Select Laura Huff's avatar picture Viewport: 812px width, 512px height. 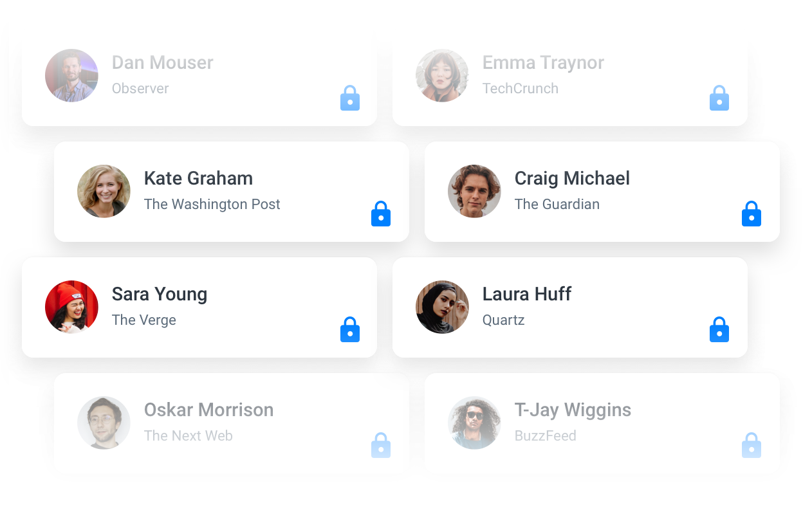click(x=442, y=307)
